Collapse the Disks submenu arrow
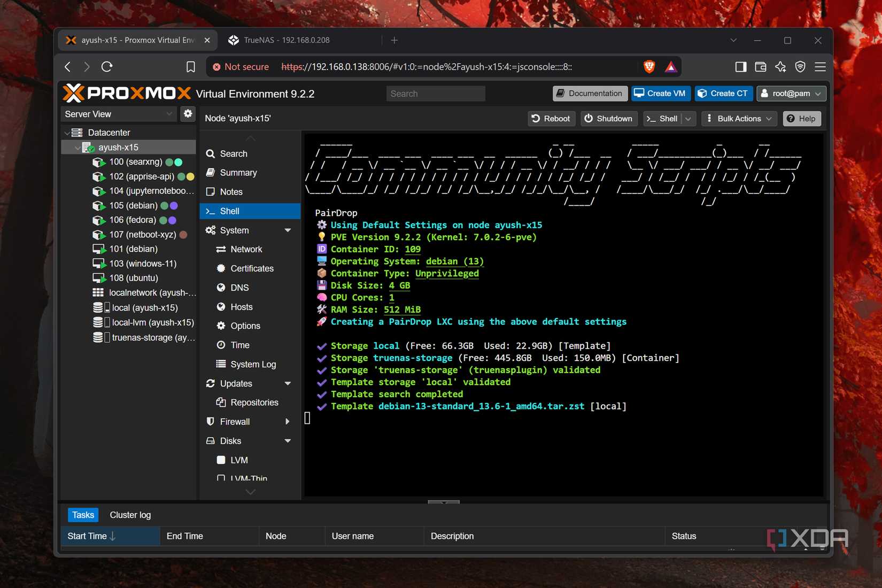Viewport: 882px width, 588px height. [x=288, y=441]
